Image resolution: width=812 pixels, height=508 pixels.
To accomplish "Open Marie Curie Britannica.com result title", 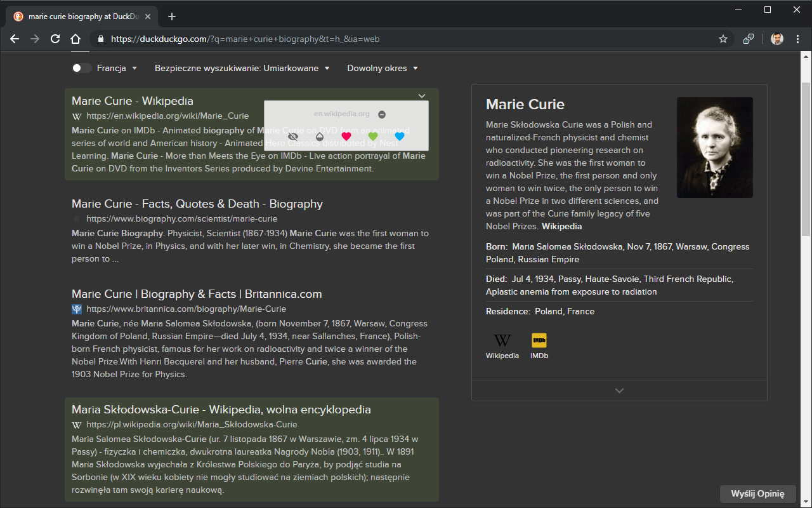I will tap(197, 294).
